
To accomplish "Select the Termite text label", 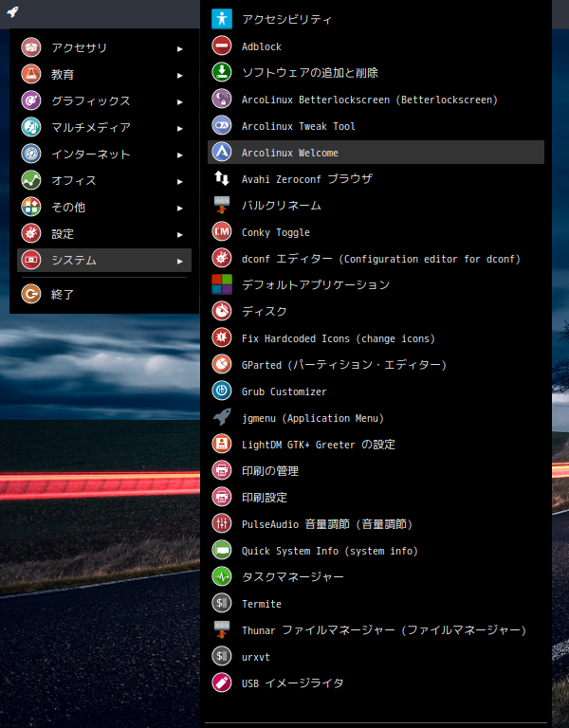I will point(262,604).
